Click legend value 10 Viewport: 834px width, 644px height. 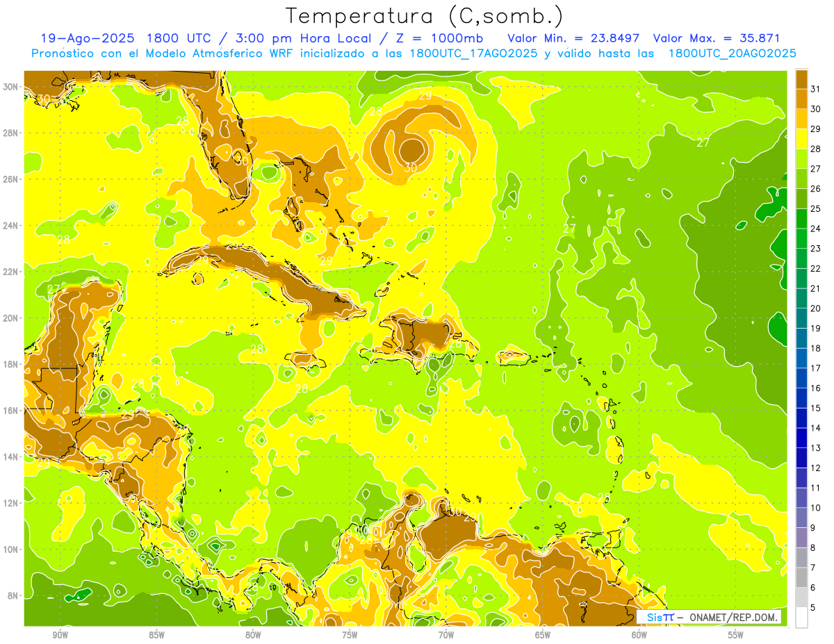point(816,508)
